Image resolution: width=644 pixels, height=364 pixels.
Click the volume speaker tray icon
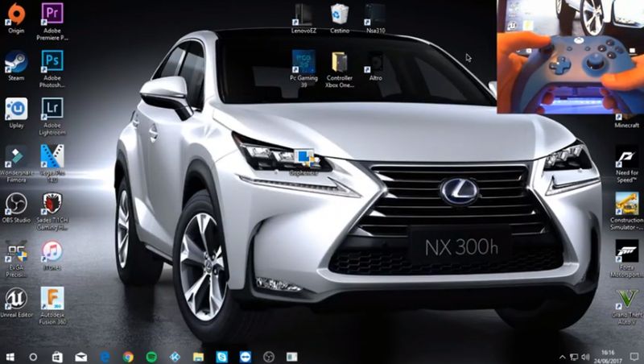point(585,357)
